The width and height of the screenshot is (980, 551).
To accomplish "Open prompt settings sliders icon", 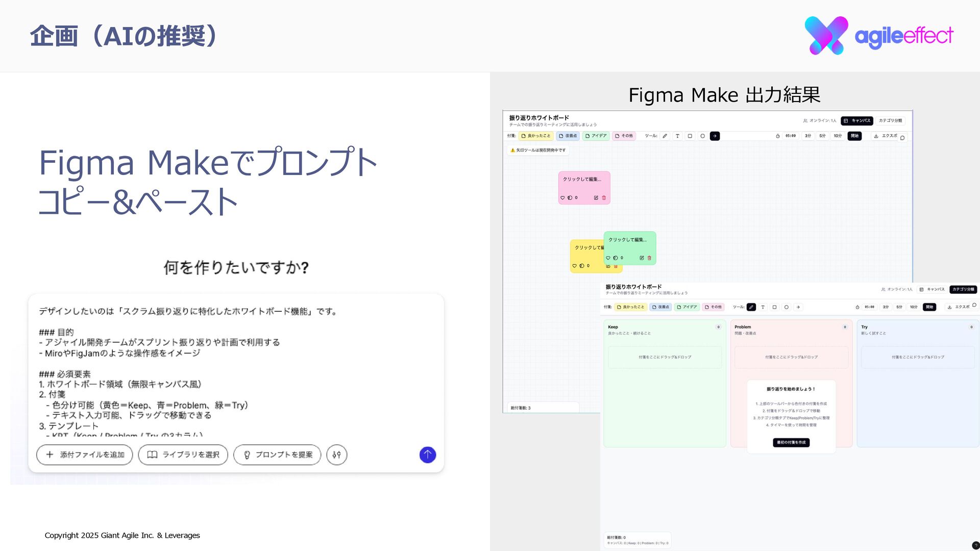I will pyautogui.click(x=336, y=455).
